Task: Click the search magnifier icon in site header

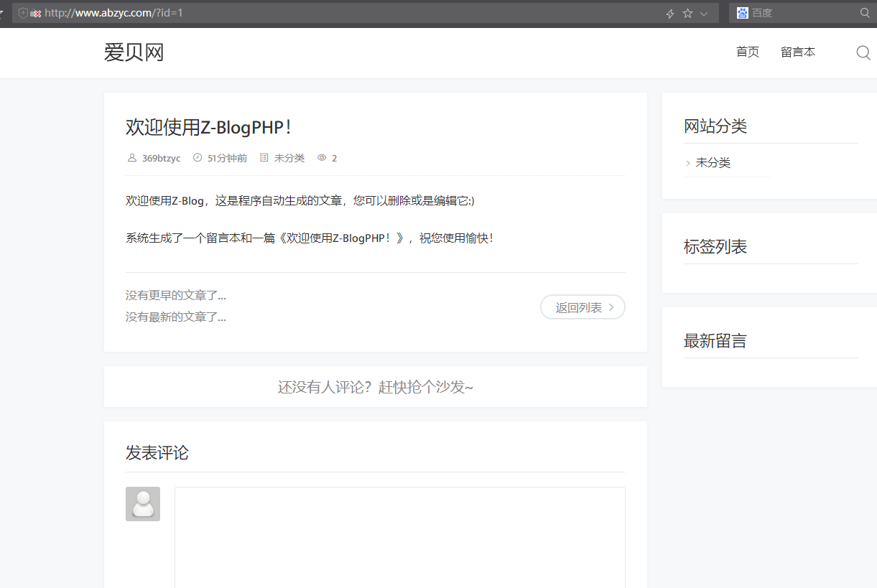Action: pyautogui.click(x=863, y=52)
